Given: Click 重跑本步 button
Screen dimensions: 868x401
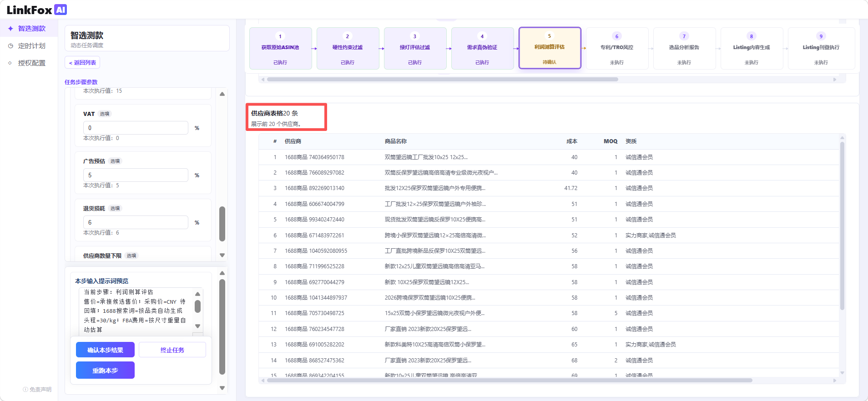Looking at the screenshot, I should [x=105, y=370].
